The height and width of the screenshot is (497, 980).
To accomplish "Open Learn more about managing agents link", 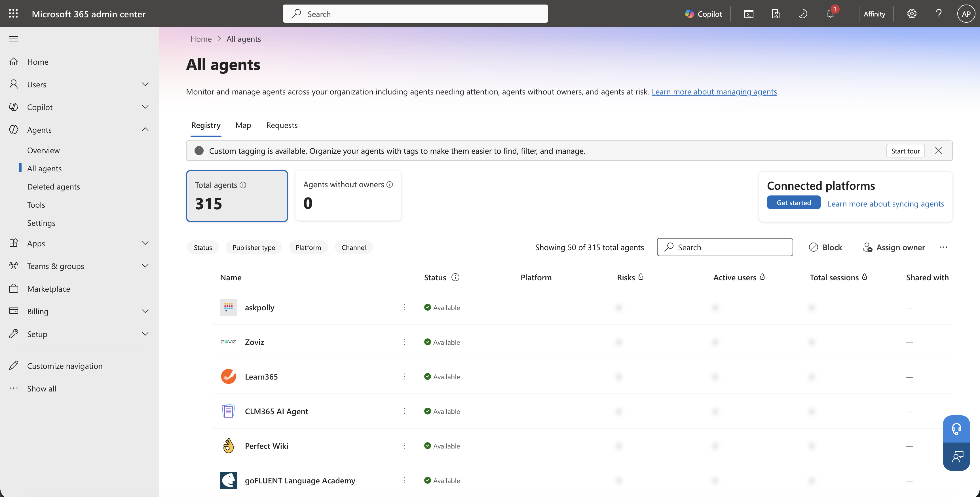I will coord(714,92).
